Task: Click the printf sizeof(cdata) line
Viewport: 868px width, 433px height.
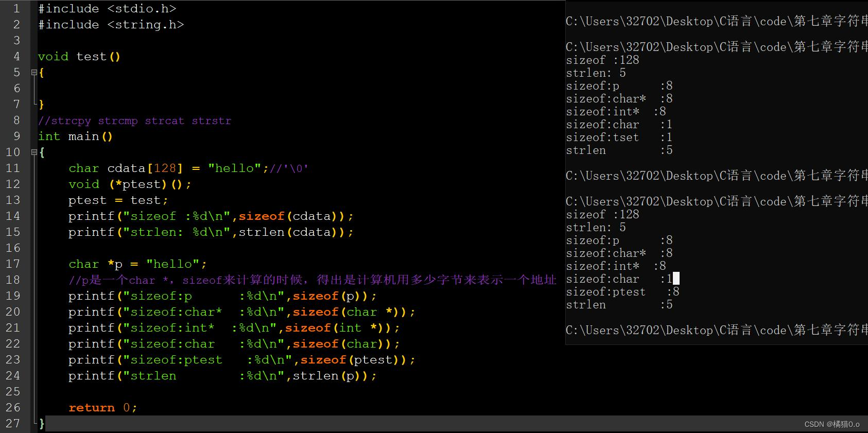Action: click(x=211, y=216)
